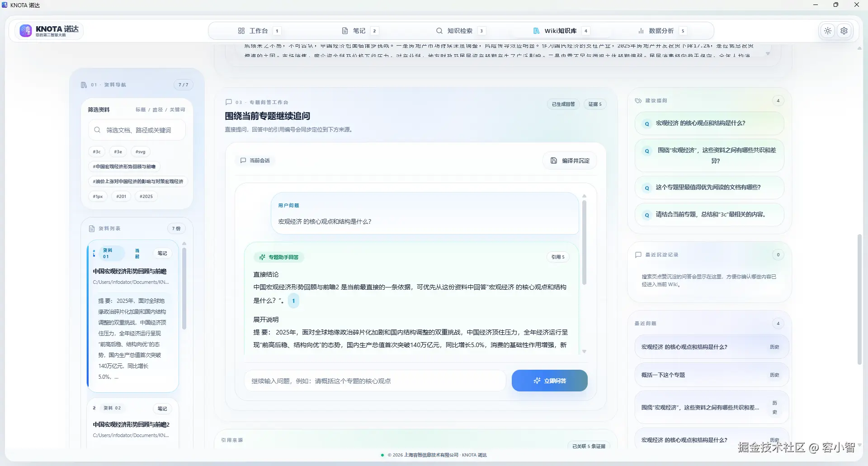
Task: Click the 当前会话 chat bubble icon
Action: pos(243,160)
